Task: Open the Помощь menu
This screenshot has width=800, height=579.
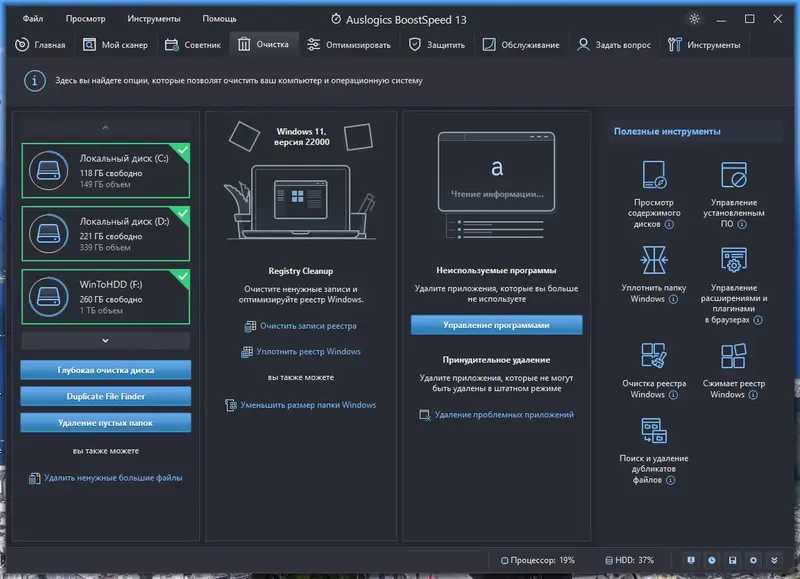Action: [x=219, y=19]
